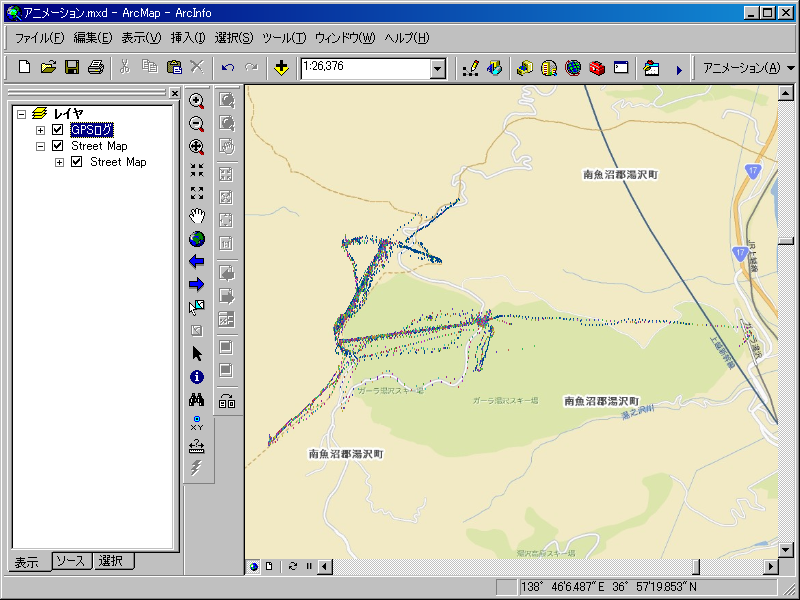Open the ウィンドウ(W) menu

[x=345, y=38]
